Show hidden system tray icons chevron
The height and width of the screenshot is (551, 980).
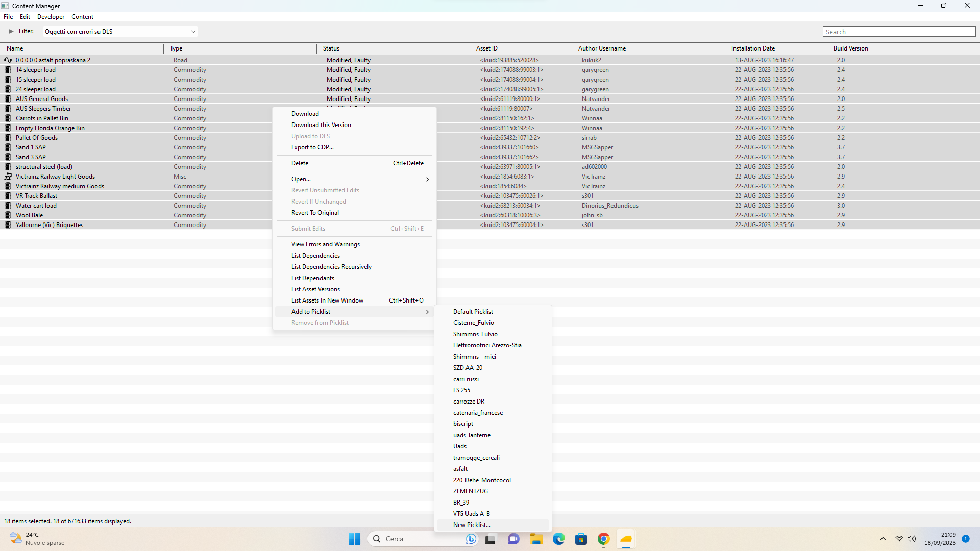click(883, 539)
